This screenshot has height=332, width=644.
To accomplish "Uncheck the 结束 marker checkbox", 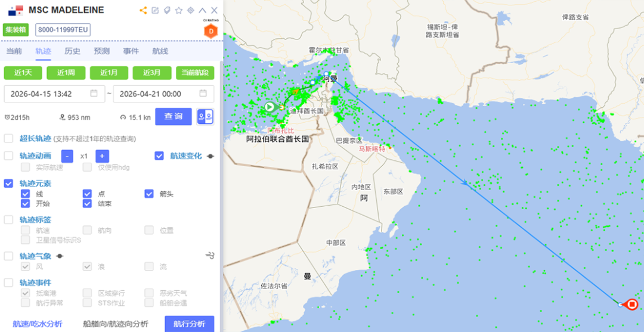I will (87, 203).
